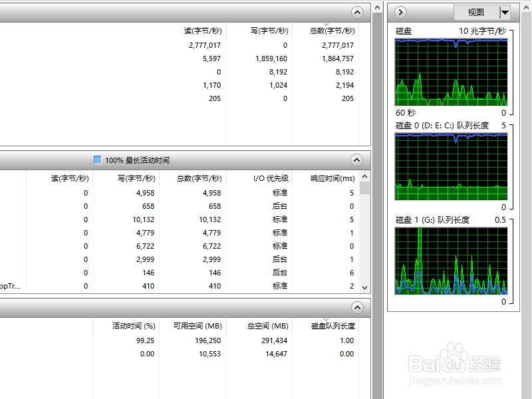Select the process row ending in pTr...
Viewport: 532px width, 399px height.
[x=15, y=286]
